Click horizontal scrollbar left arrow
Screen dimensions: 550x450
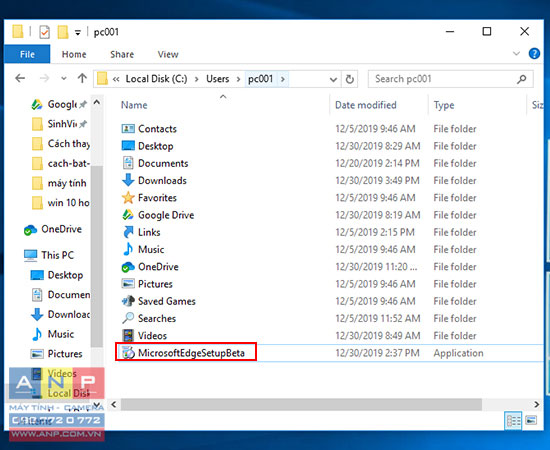114,404
